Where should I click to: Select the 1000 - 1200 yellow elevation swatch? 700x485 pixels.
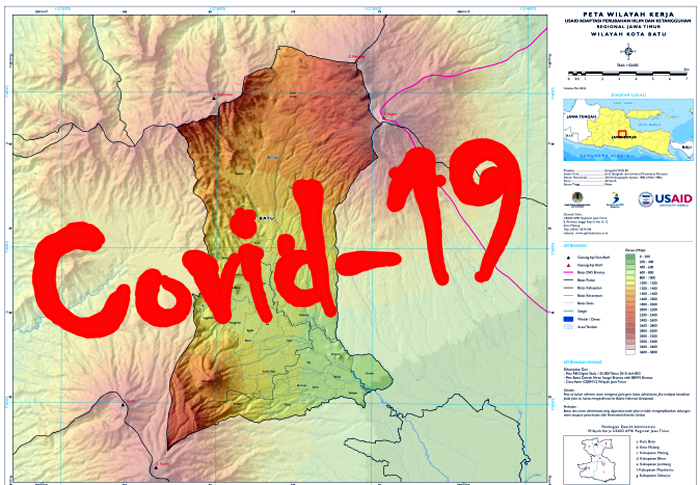pyautogui.click(x=630, y=283)
